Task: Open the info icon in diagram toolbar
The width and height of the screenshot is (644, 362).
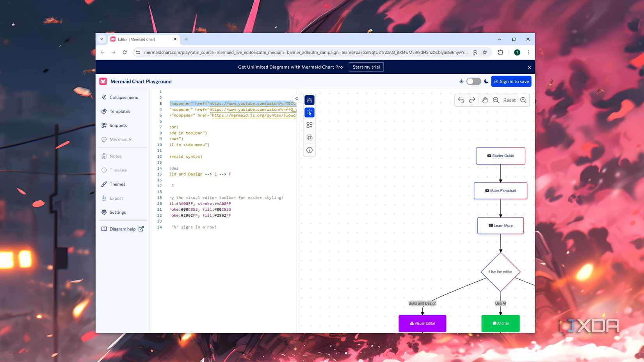Action: 310,150
